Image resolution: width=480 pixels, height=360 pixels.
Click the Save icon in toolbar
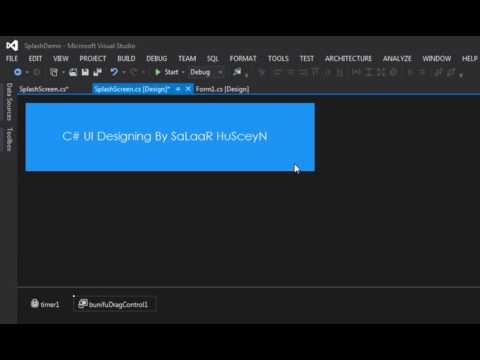(85, 72)
